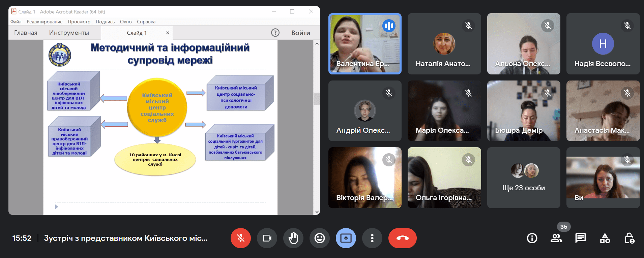The image size is (644, 258).
Task: Select Валентина's speaking video tile
Action: [x=365, y=44]
